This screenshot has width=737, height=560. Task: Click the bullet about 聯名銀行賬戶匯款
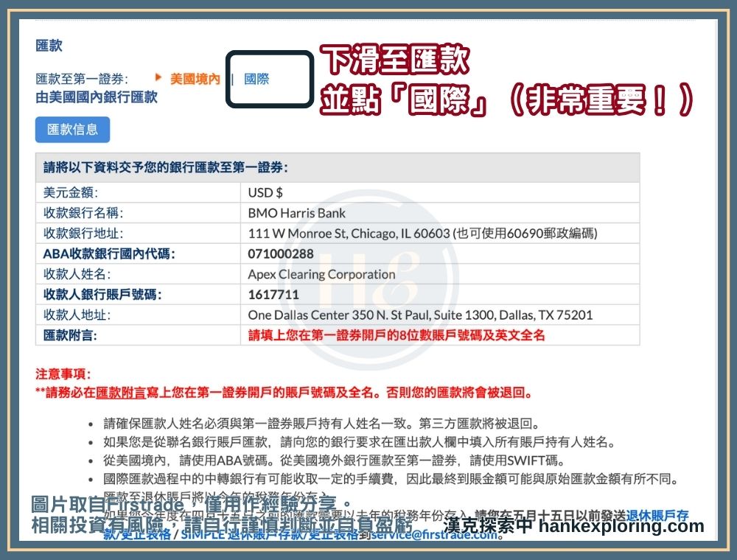point(360,442)
